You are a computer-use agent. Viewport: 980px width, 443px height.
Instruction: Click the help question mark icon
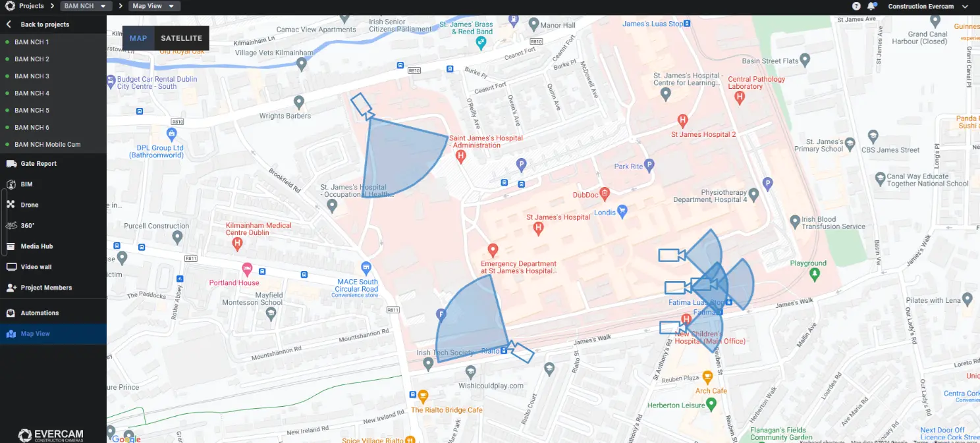(x=856, y=6)
